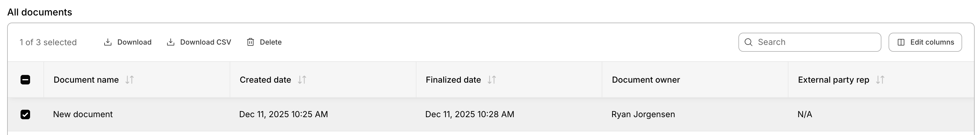The width and height of the screenshot is (980, 135).
Task: Sort by Document name using sort arrows
Action: (130, 80)
